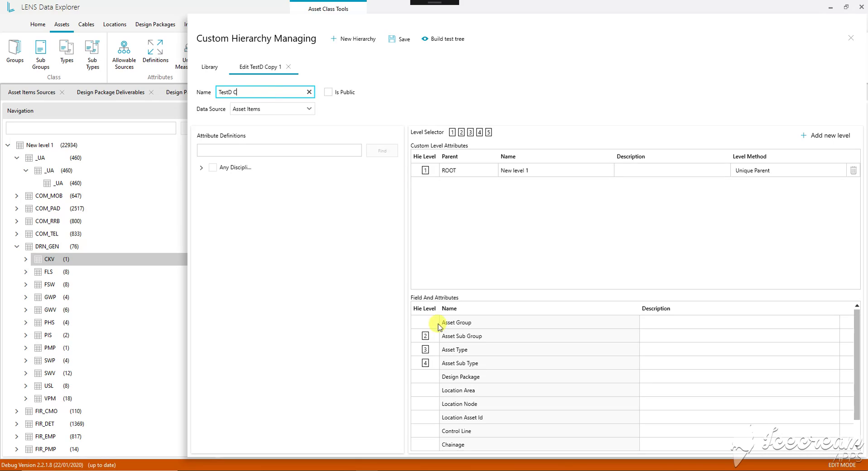Collapse the New level 1 root node
The width and height of the screenshot is (868, 471).
coord(8,145)
